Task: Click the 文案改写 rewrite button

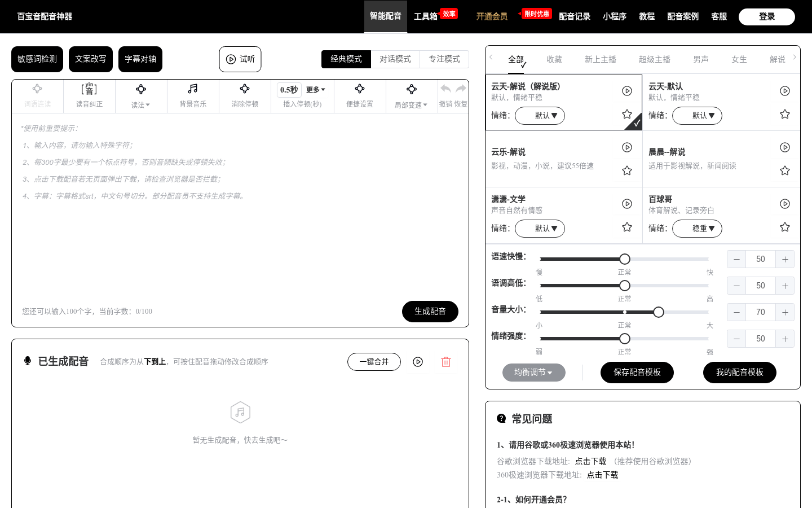Action: pos(91,59)
